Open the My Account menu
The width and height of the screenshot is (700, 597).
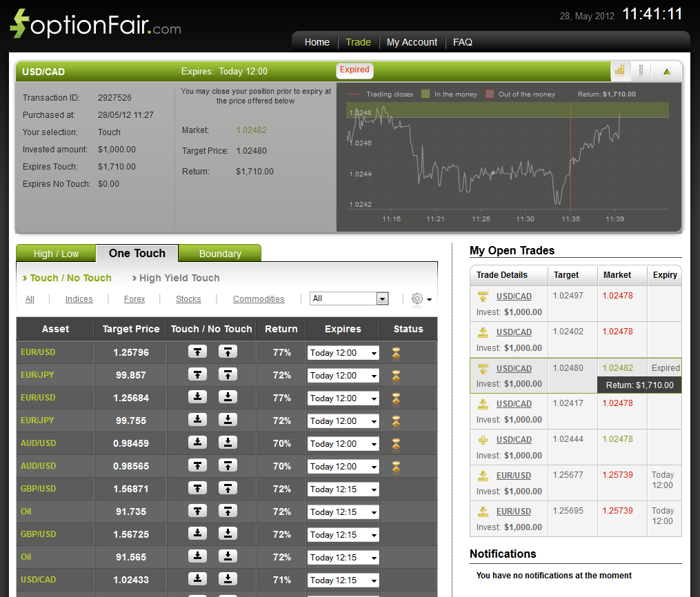[412, 42]
